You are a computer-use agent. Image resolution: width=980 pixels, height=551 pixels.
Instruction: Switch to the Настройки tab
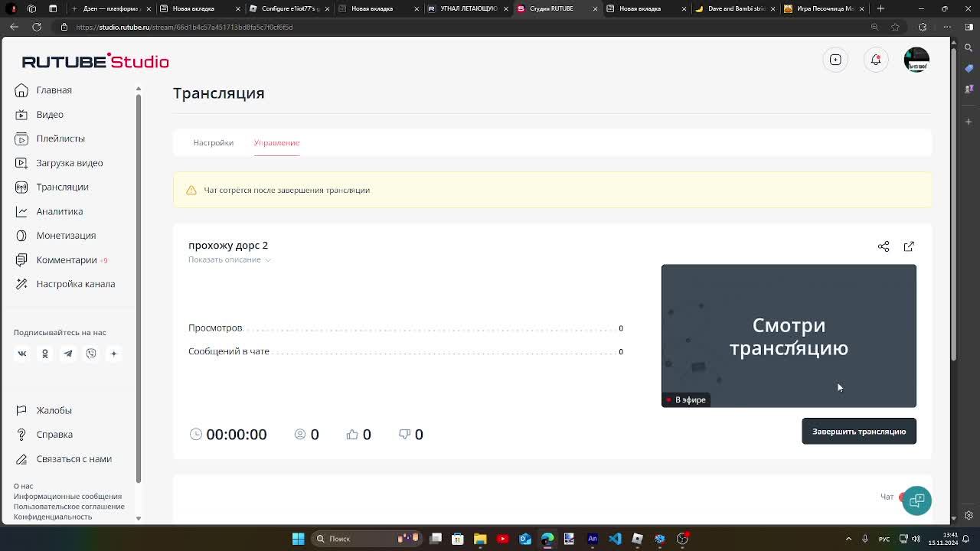point(213,142)
